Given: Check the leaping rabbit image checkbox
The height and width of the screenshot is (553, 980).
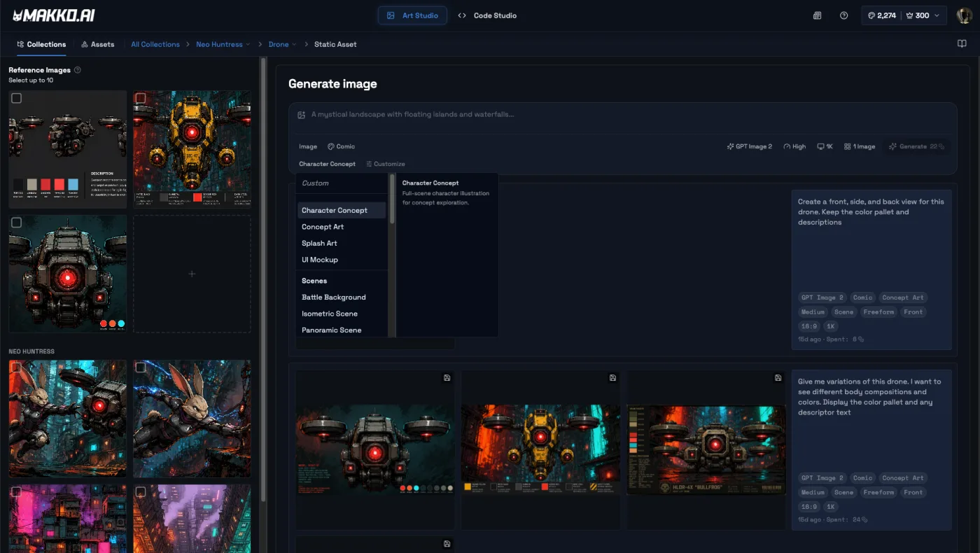Looking at the screenshot, I should [x=141, y=367].
